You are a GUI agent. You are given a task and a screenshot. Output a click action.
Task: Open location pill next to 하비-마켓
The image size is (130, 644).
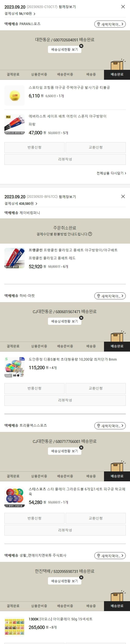tap(110, 296)
